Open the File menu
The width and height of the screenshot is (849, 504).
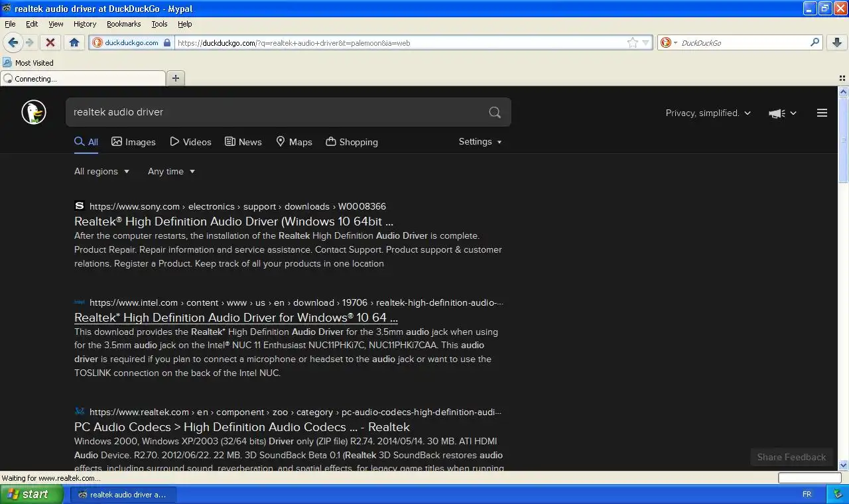click(10, 24)
